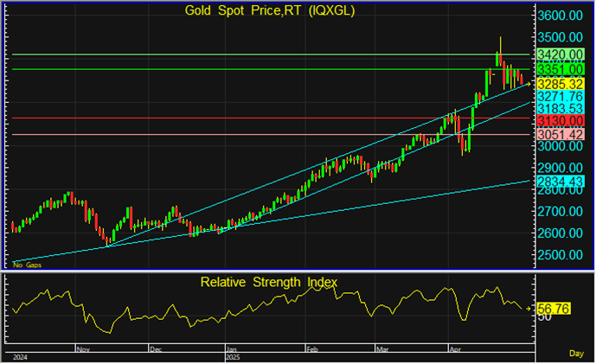596x364 pixels.
Task: Select the 3351.00 resistance level tag
Action: click(560, 69)
